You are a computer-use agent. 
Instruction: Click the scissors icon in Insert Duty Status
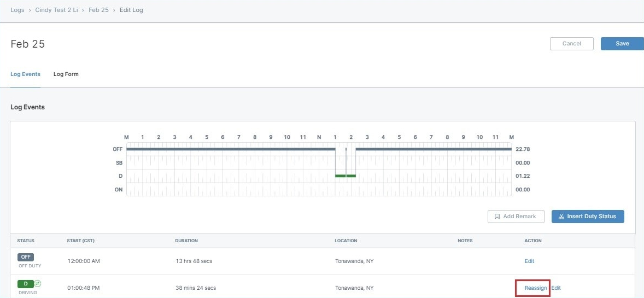click(x=561, y=217)
